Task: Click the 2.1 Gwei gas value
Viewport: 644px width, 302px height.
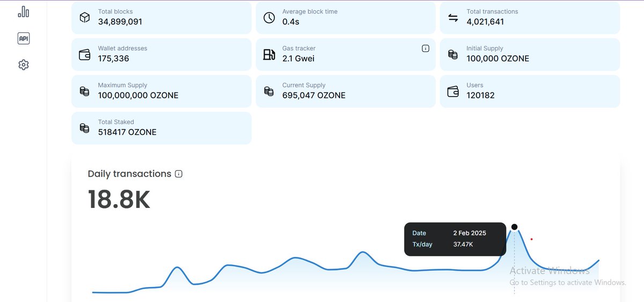Action: coord(298,59)
